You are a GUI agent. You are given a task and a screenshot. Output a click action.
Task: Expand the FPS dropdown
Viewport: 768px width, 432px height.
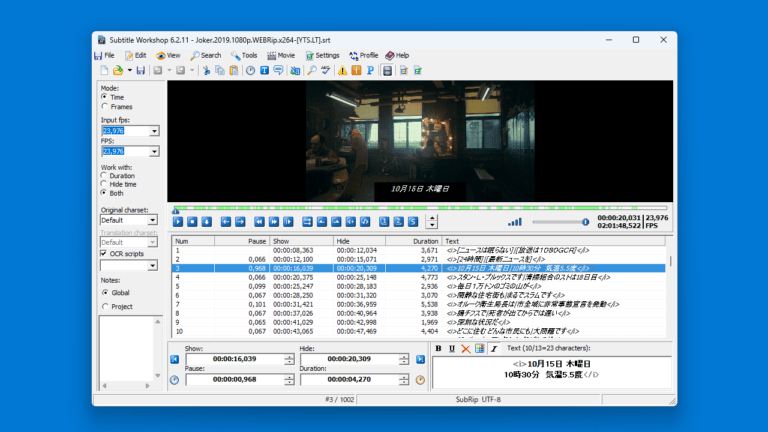coord(154,151)
